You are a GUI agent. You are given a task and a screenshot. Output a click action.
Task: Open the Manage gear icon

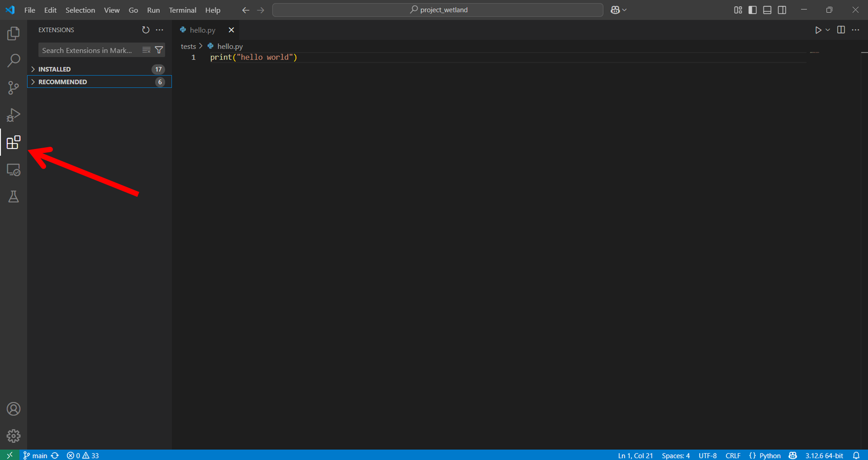click(x=13, y=436)
